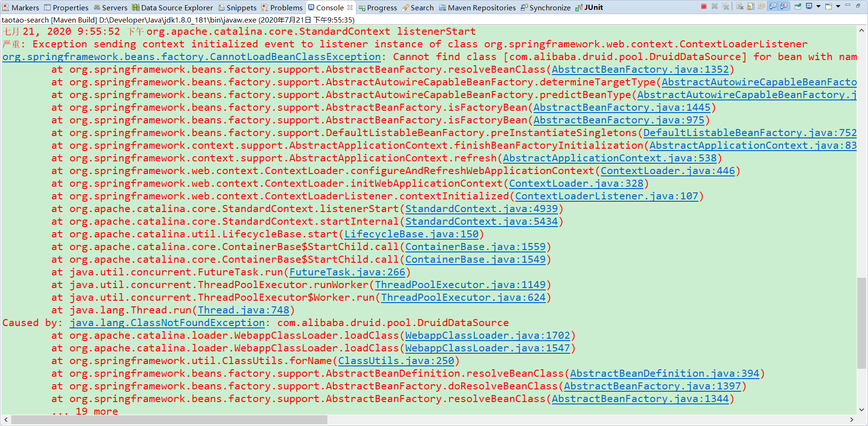Open the Search tab

point(418,8)
